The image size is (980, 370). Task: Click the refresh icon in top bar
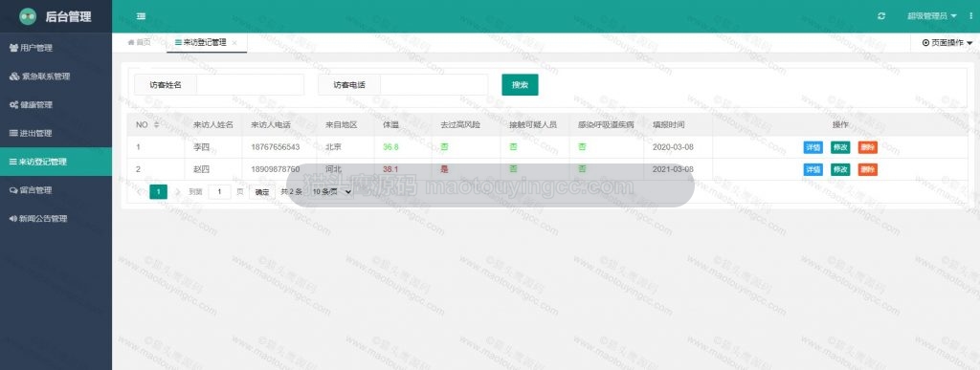(x=881, y=16)
